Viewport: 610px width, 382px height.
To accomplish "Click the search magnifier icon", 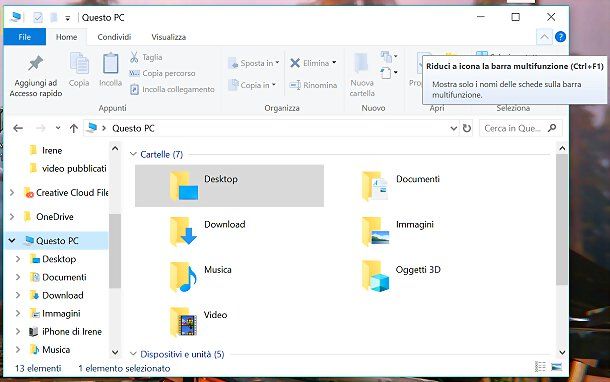I will coord(552,128).
